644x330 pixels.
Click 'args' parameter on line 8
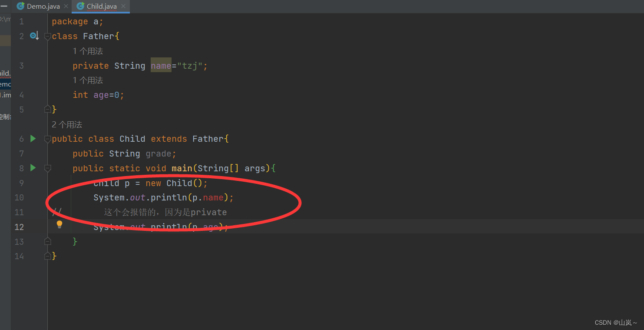pos(255,168)
